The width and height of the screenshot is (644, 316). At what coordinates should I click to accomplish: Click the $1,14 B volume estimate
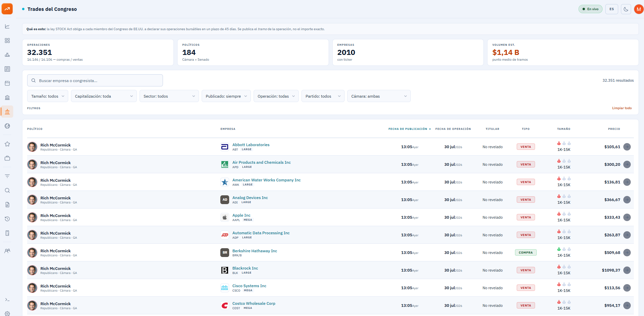click(505, 53)
